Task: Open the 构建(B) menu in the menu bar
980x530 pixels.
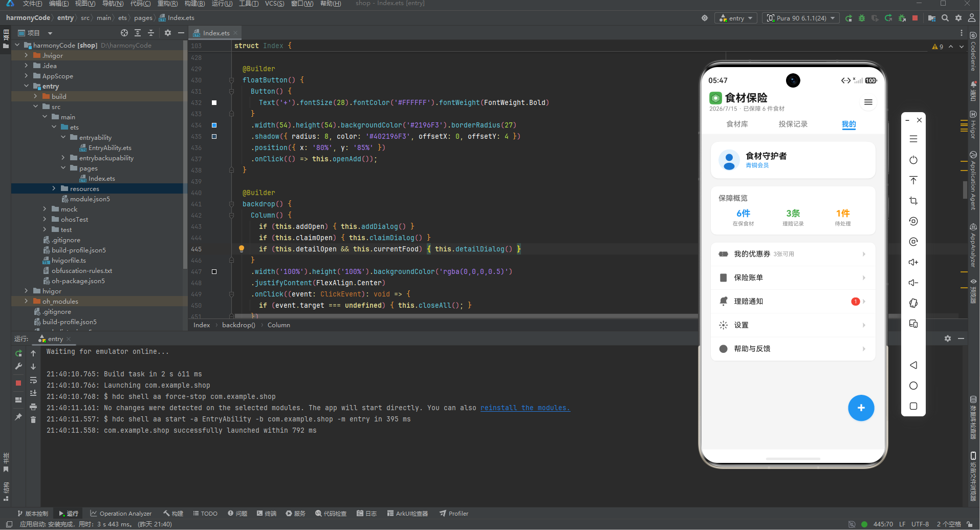Action: [x=194, y=4]
